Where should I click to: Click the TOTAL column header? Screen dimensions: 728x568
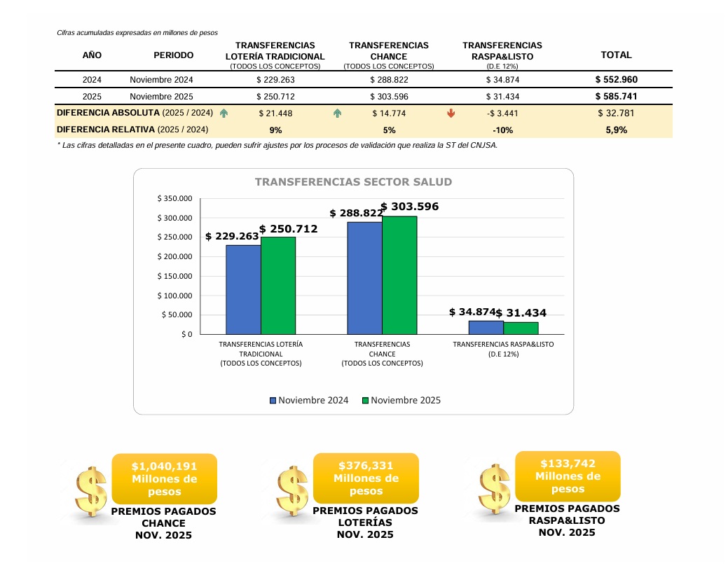[x=617, y=55]
